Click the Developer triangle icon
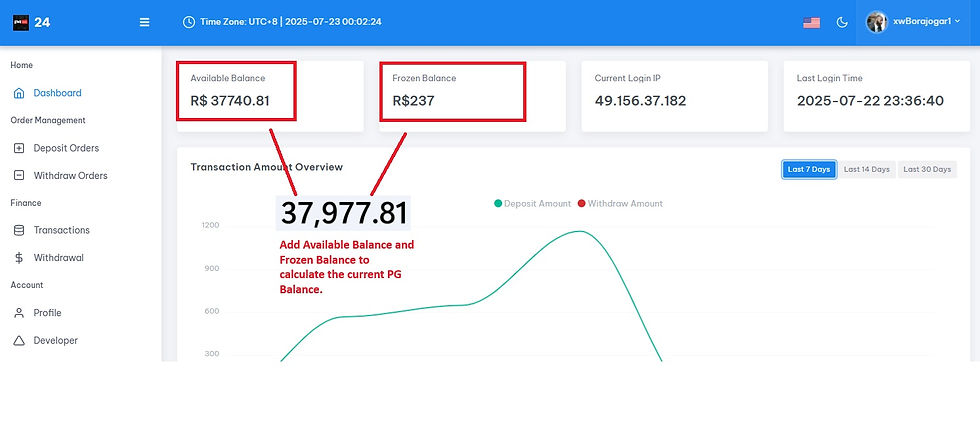The height and width of the screenshot is (425, 980). [19, 341]
